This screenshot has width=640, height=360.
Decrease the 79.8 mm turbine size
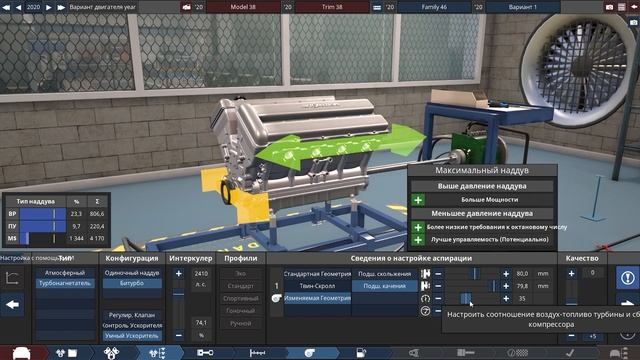438,286
